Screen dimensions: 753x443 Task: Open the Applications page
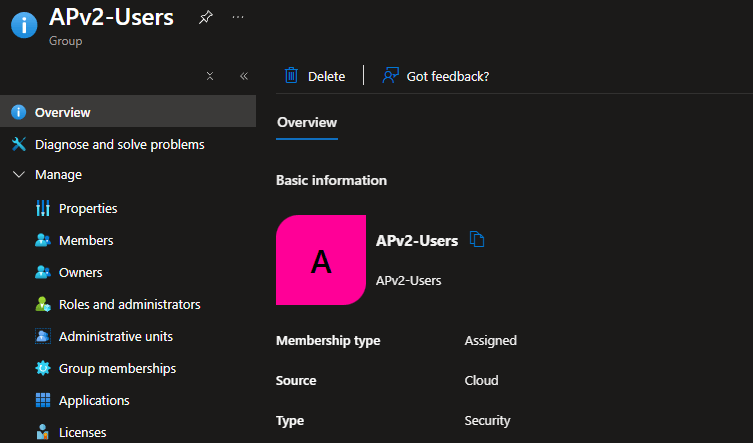(x=94, y=400)
